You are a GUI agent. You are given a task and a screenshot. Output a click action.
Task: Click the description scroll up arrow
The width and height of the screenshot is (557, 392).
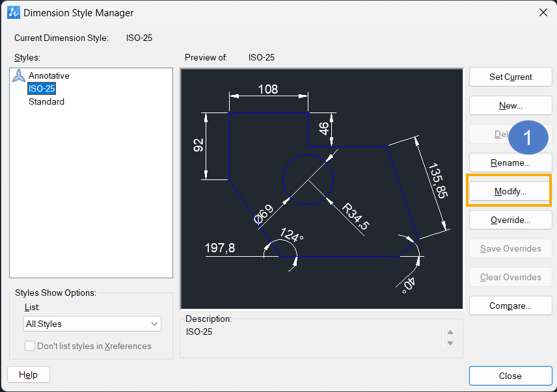(x=450, y=332)
